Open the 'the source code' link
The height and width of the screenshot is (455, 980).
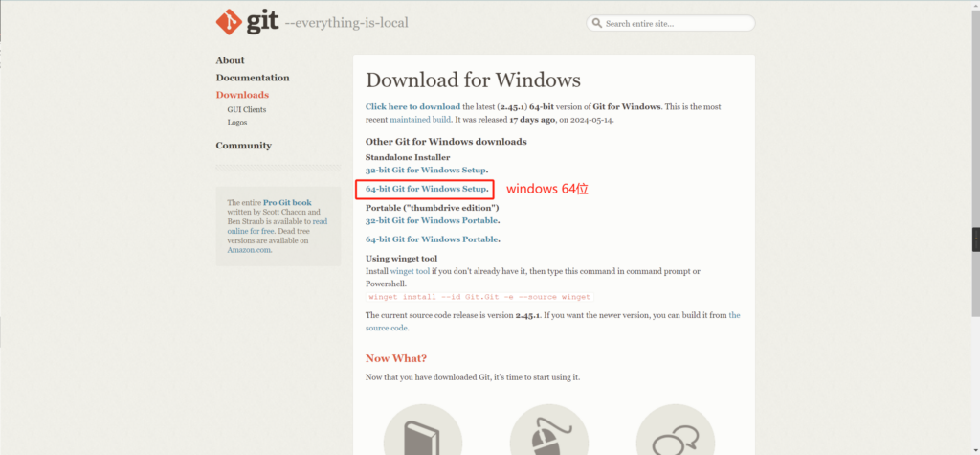point(734,315)
